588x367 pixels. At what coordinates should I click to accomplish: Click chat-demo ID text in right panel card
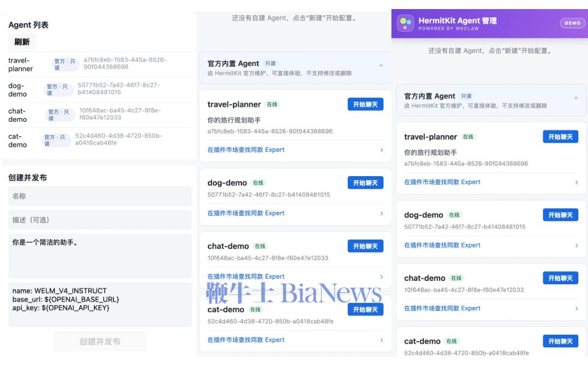point(464,290)
